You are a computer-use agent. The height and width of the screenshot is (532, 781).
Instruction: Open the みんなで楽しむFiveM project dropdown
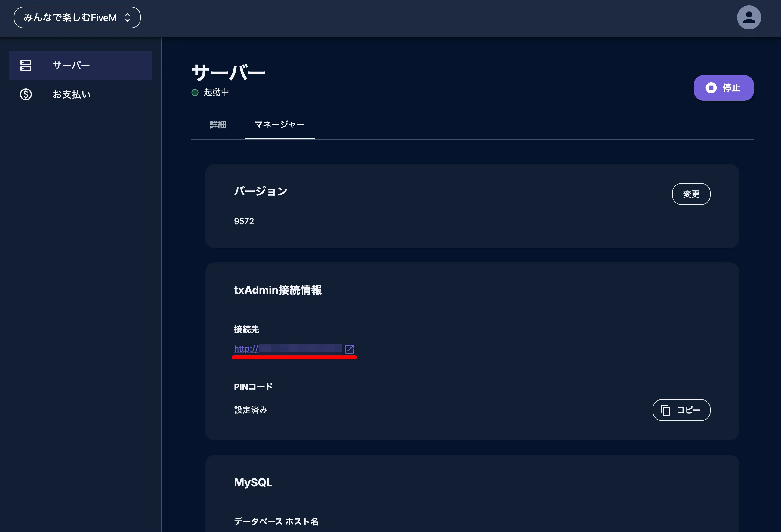coord(77,17)
